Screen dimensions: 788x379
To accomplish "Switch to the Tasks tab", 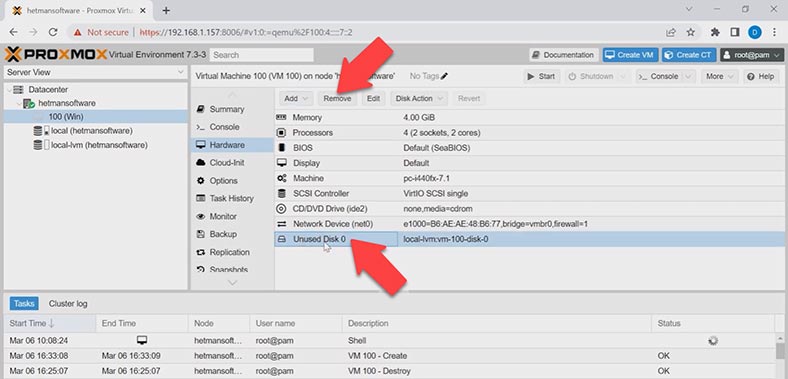I will coord(24,304).
